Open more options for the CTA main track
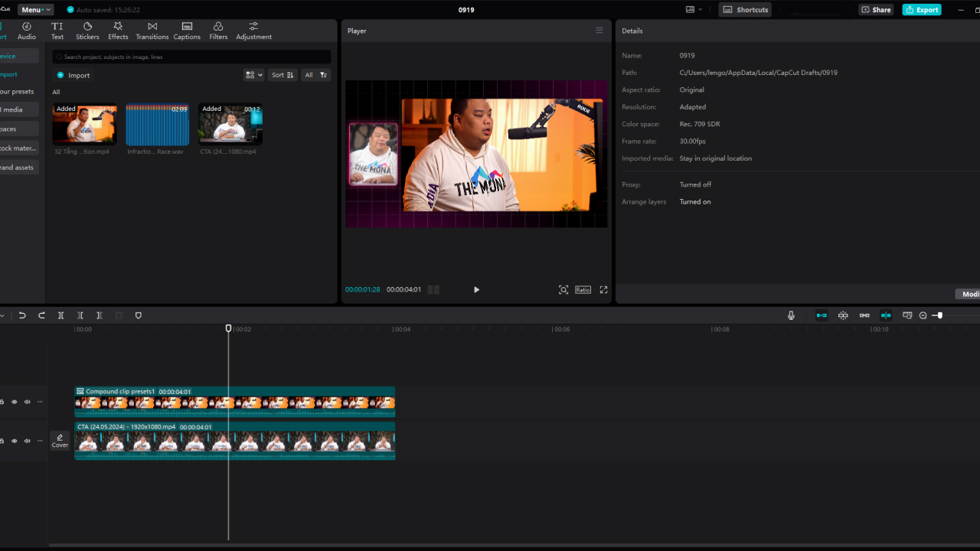This screenshot has height=551, width=980. (x=40, y=441)
